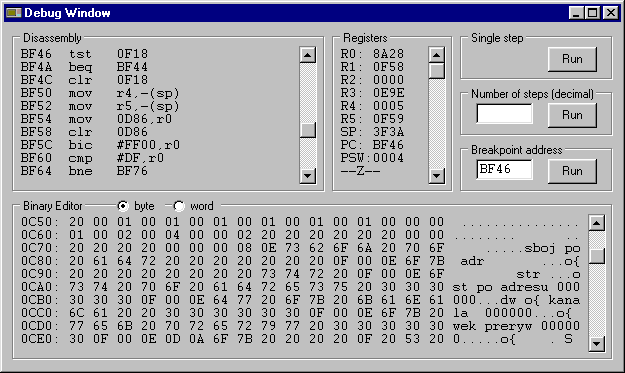Viewport: 625px width, 373px height.
Task: Click the PSW value 0004
Action: click(x=389, y=158)
